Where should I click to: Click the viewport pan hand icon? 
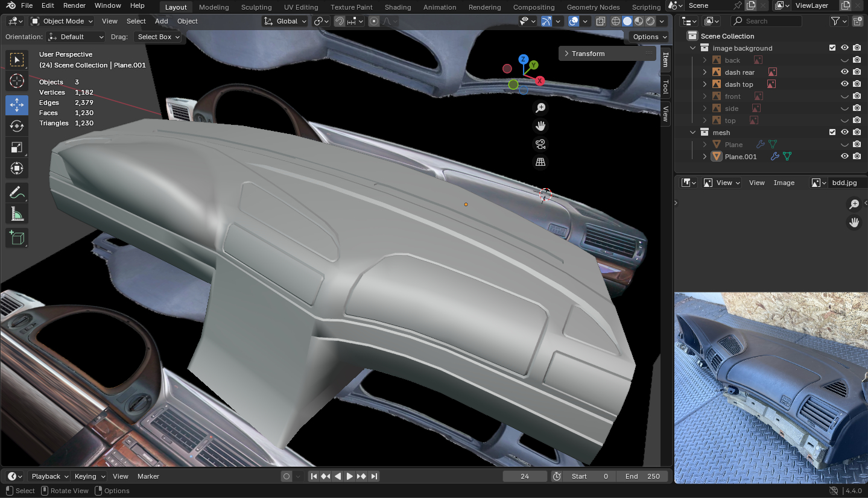coord(540,126)
